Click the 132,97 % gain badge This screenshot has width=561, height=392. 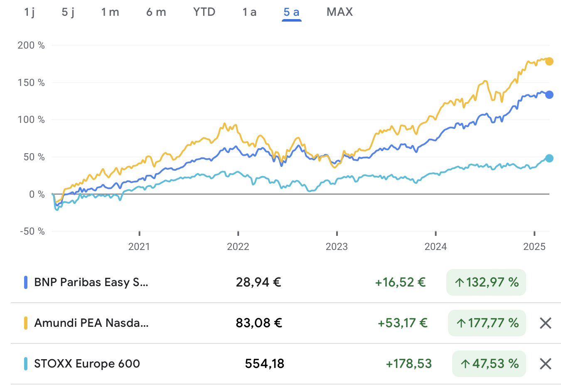click(x=486, y=282)
